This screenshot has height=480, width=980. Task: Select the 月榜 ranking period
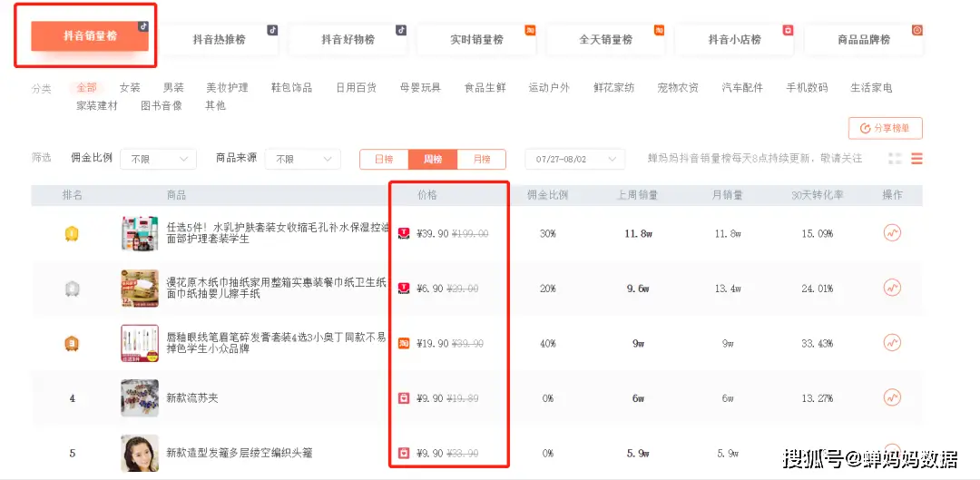[x=482, y=160]
